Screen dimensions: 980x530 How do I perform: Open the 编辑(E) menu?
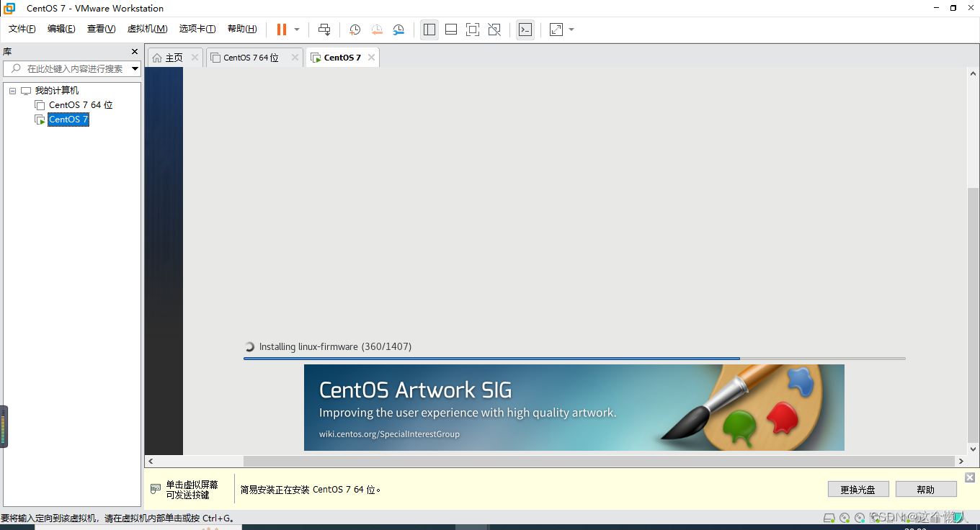pos(61,29)
